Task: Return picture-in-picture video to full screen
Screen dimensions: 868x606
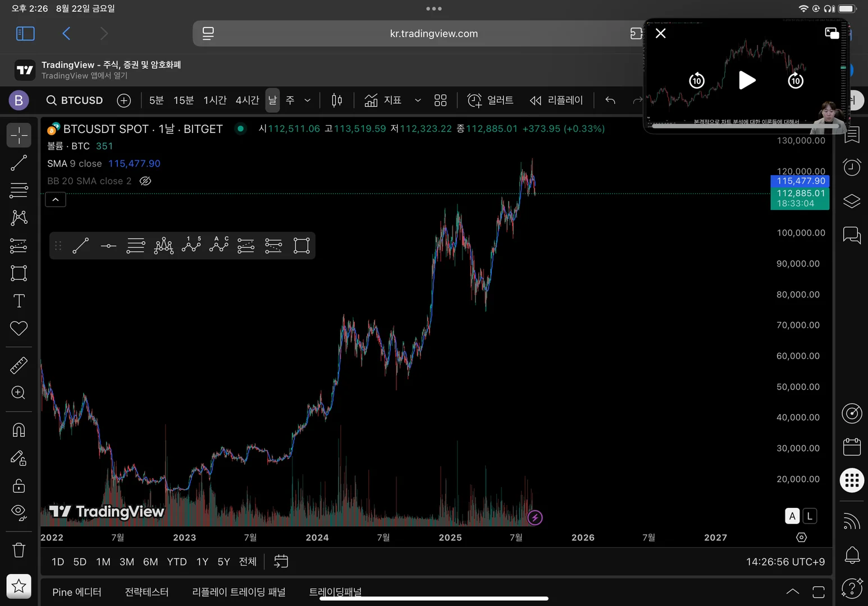Action: tap(832, 33)
